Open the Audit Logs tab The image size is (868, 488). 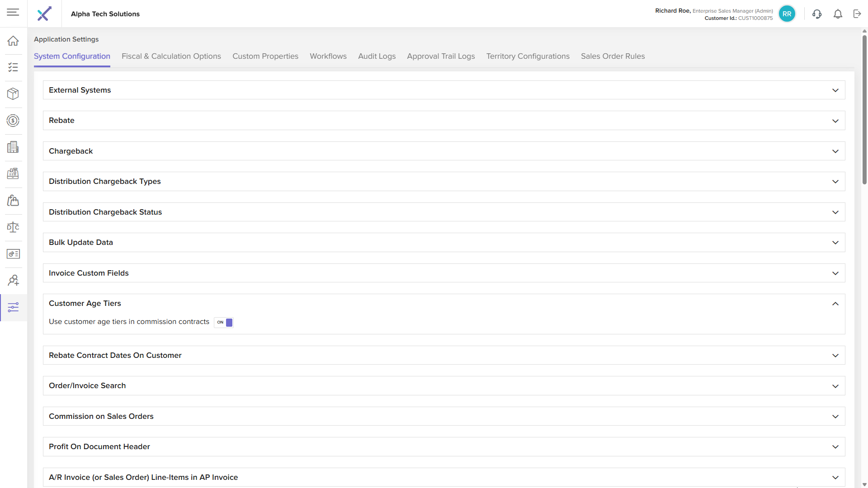pos(377,56)
